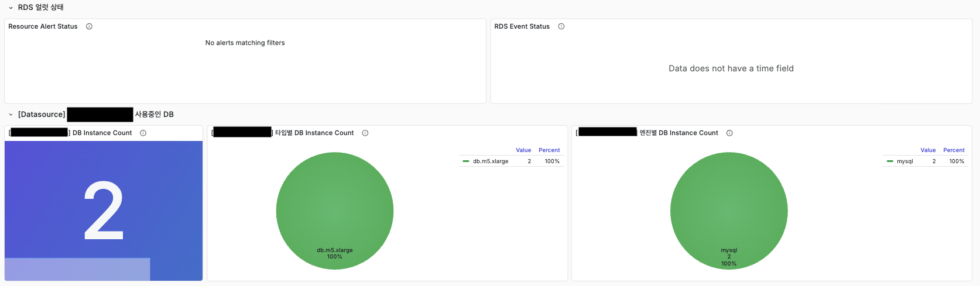Toggle the db.m5.xlarge series in legend
Screen dimensions: 980x286
click(x=491, y=161)
